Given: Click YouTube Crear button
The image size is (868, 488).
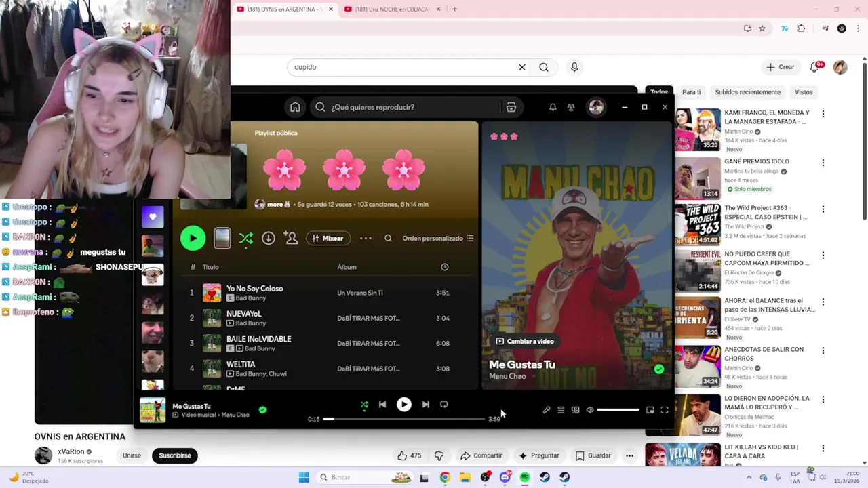Looking at the screenshot, I should [781, 67].
